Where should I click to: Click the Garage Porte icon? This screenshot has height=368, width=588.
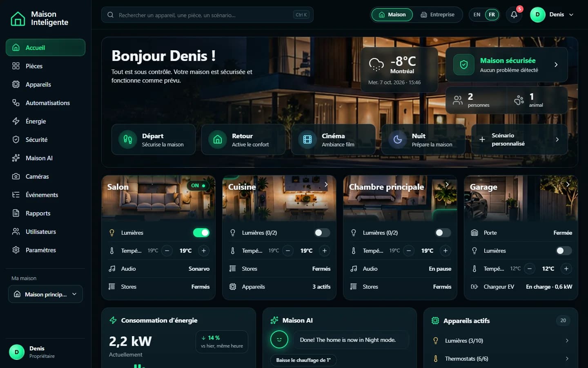474,233
